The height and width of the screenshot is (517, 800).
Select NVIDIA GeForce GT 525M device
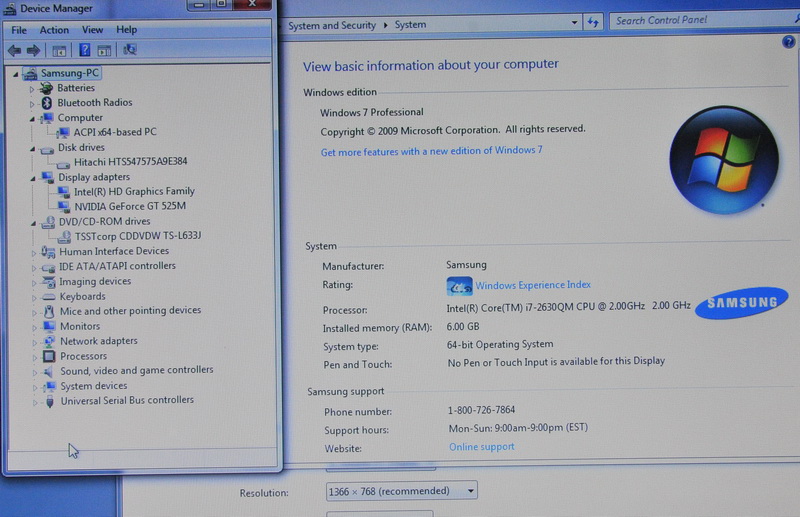130,206
